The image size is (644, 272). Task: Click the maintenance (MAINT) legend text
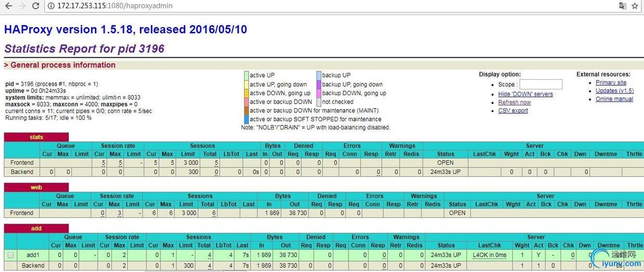pyautogui.click(x=314, y=111)
